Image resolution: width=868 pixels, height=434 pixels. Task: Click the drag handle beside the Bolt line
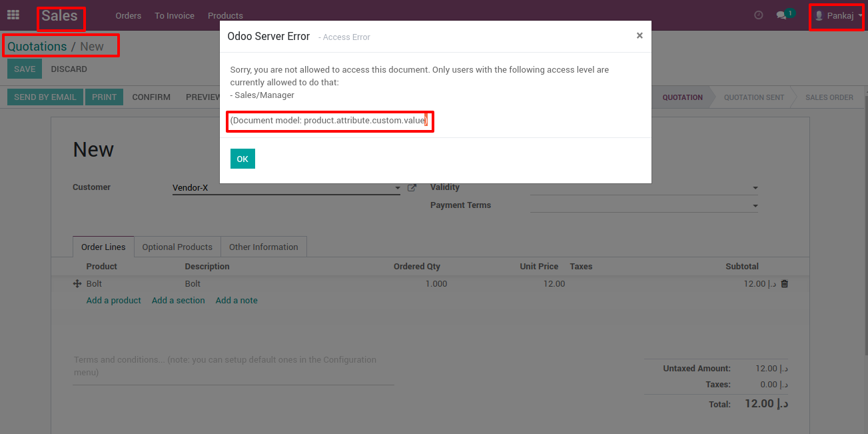click(79, 283)
